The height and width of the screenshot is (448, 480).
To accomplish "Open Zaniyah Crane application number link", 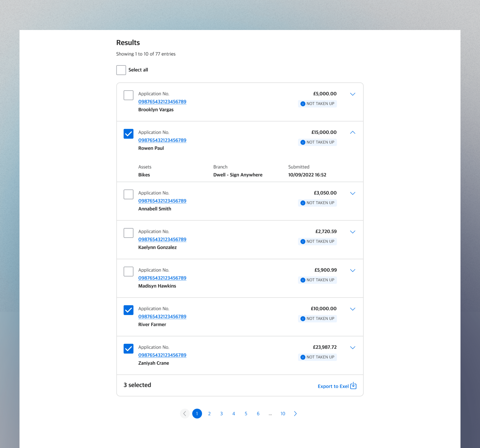I will 162,355.
